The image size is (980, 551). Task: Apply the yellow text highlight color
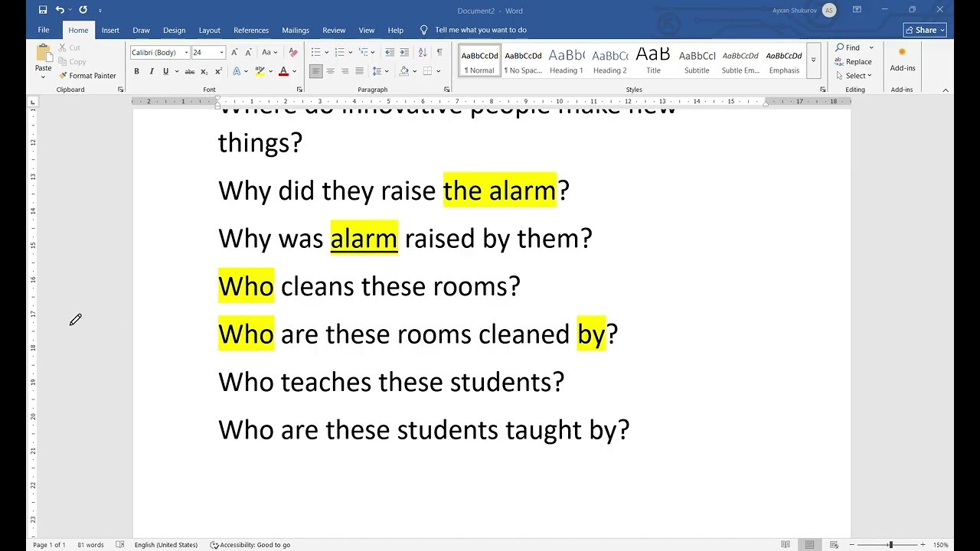(x=260, y=71)
